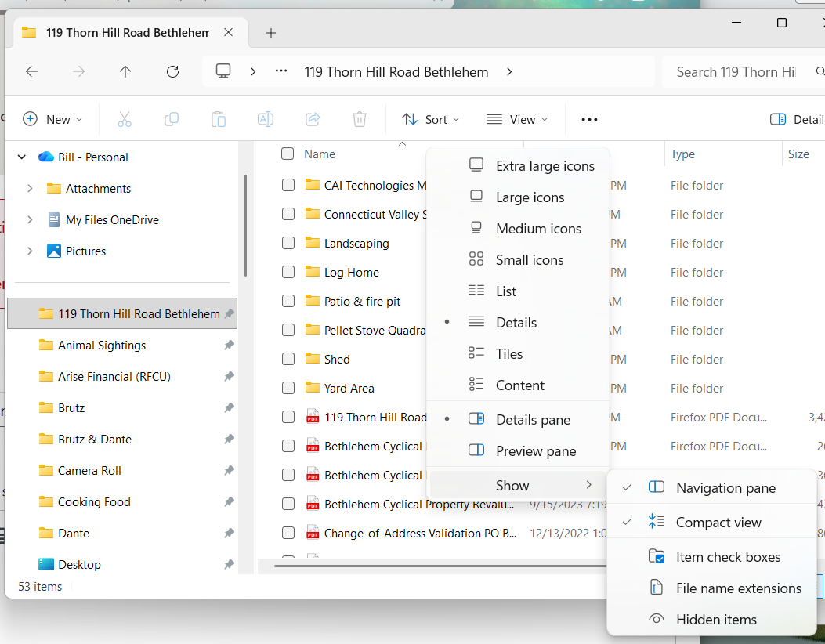Image resolution: width=825 pixels, height=644 pixels.
Task: Click the horizontal scrollbar in file list
Action: coord(440,566)
